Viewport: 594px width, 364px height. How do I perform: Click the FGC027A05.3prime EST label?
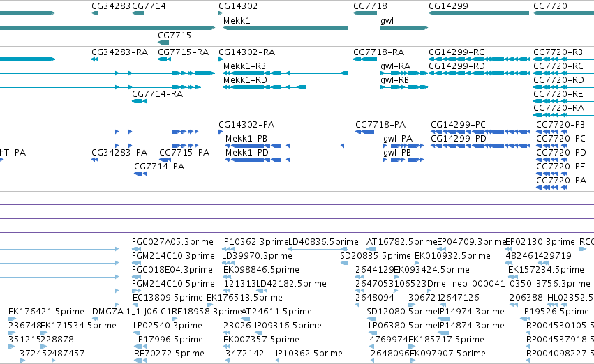point(172,242)
